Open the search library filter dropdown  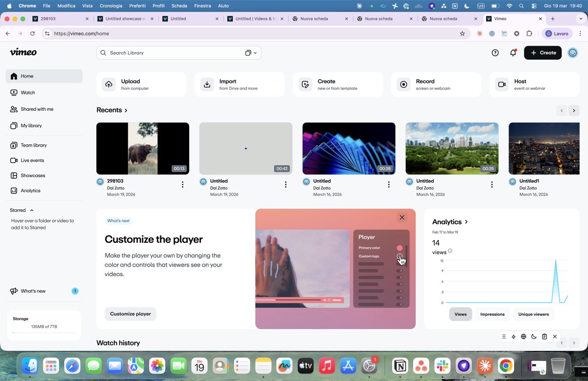point(251,53)
